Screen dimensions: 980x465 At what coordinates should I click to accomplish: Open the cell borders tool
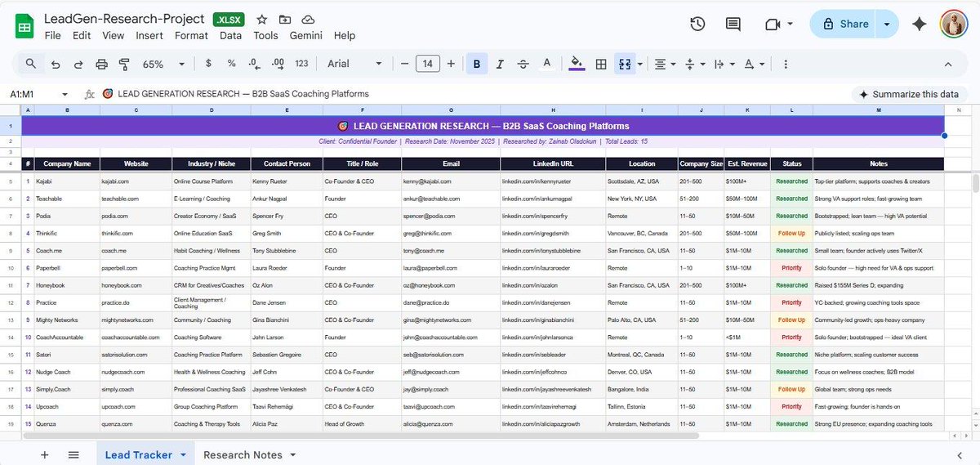pyautogui.click(x=601, y=64)
